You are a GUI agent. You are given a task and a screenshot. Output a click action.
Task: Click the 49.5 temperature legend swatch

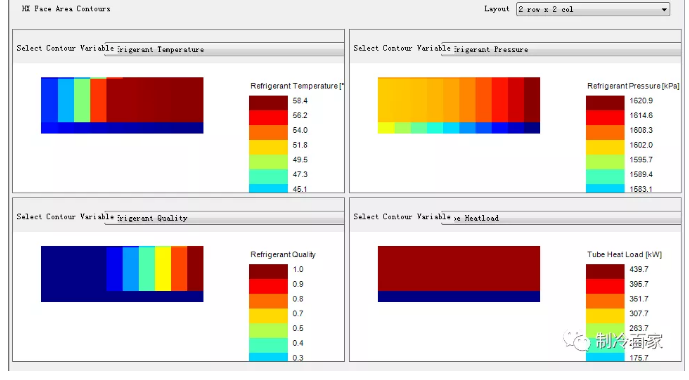click(x=268, y=162)
